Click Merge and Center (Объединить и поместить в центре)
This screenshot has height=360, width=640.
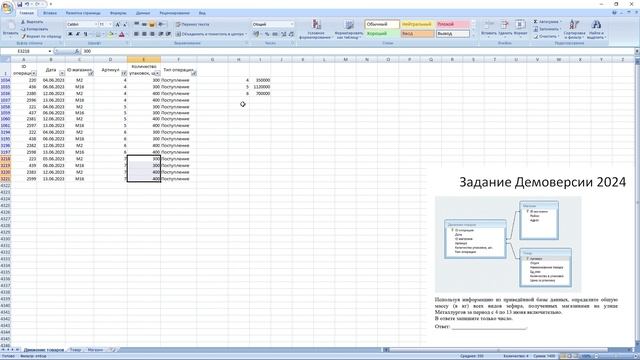(211, 34)
